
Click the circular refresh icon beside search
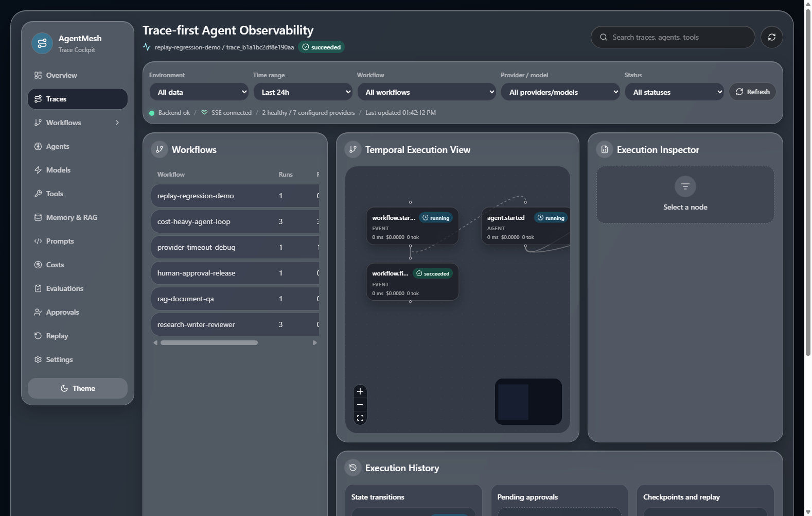(772, 37)
